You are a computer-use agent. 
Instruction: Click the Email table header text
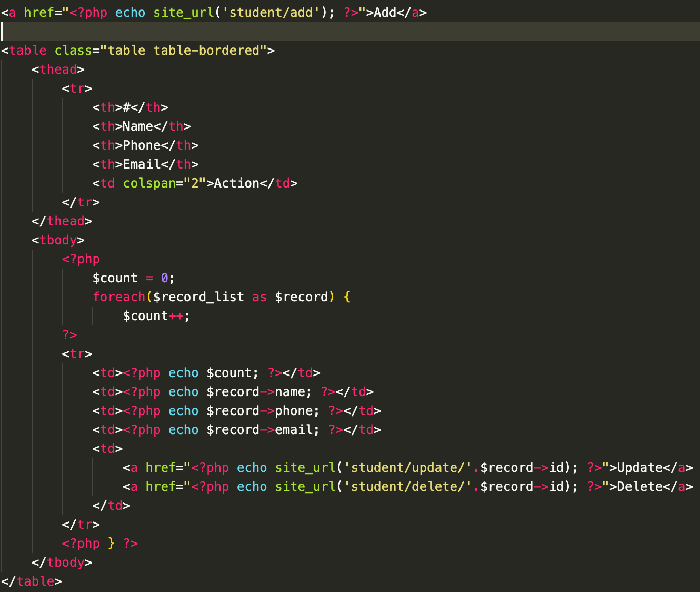pos(140,164)
